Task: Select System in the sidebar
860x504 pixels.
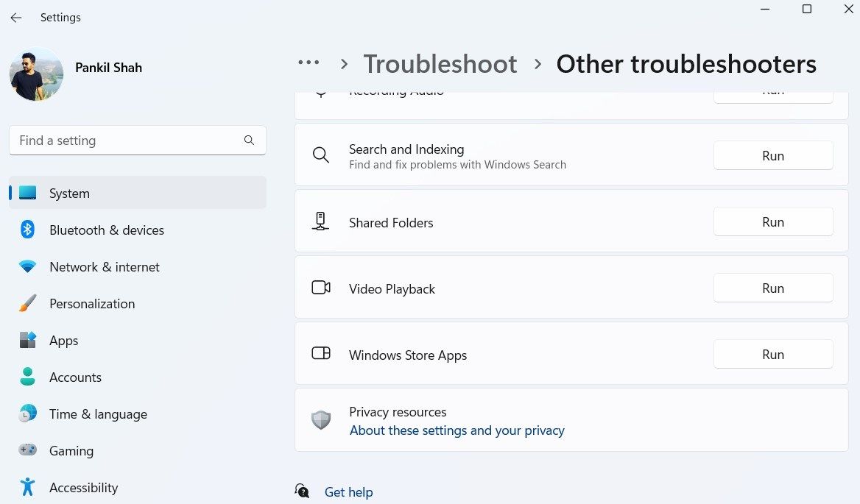Action: 138,193
